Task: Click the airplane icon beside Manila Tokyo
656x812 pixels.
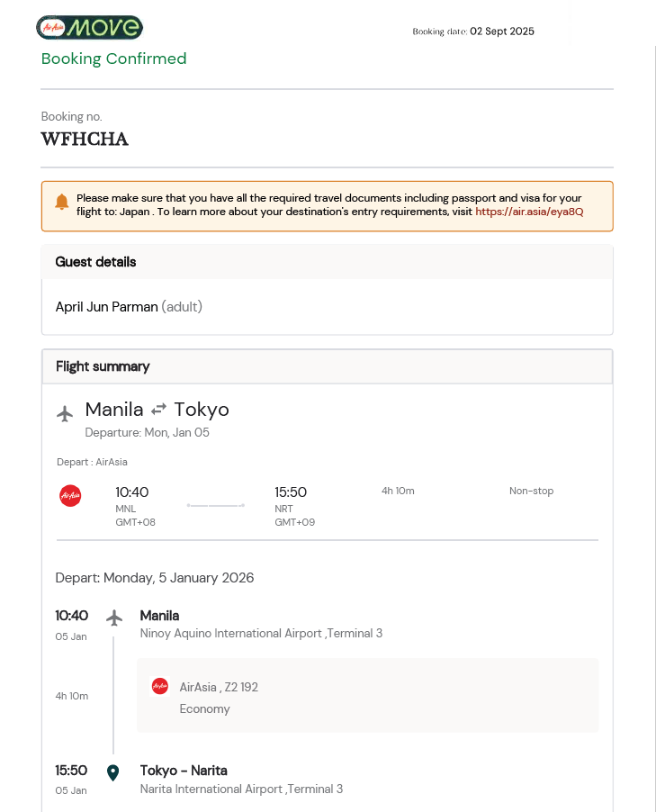Action: [65, 414]
